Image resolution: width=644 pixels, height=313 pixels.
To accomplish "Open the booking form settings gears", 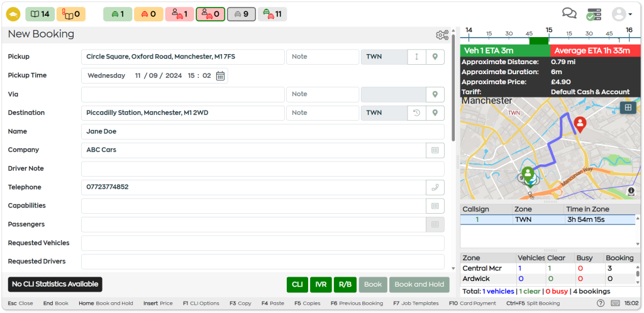I will click(x=442, y=35).
